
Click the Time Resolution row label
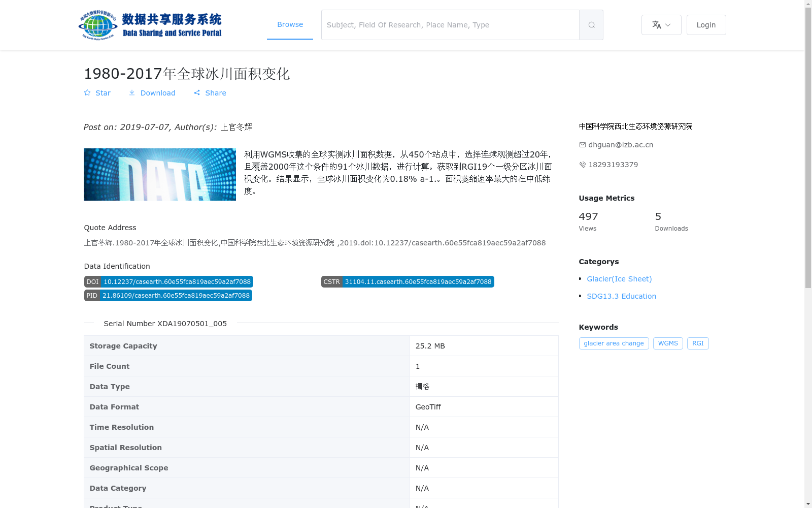pos(121,427)
